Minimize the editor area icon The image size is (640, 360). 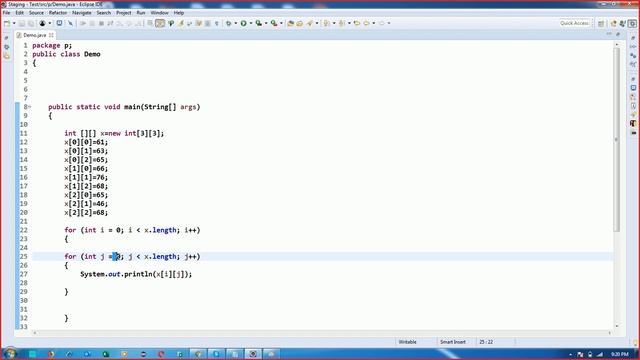point(609,34)
